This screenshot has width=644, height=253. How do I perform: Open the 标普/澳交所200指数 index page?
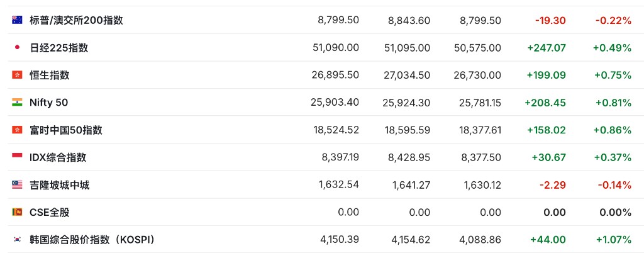pyautogui.click(x=76, y=20)
